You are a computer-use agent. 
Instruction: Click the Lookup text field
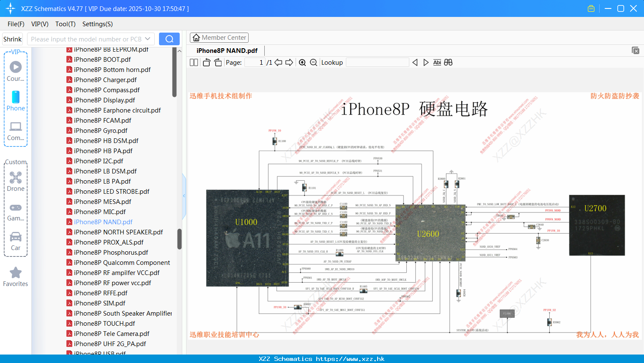coord(377,63)
